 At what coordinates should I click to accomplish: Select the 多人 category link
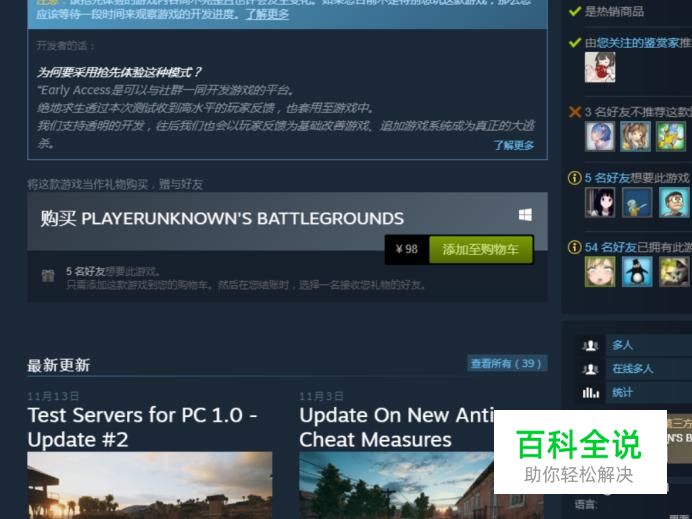[x=623, y=345]
